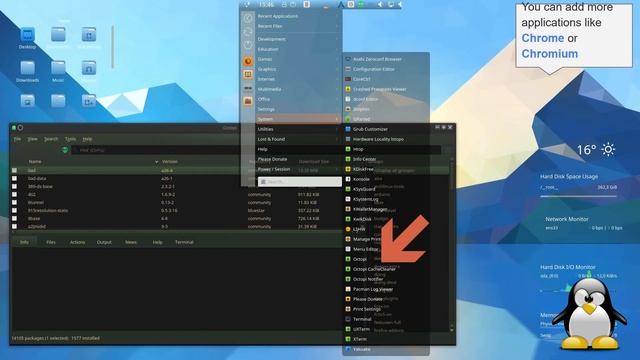The width and height of the screenshot is (640, 360).
Task: Expand the Power / Session submenu
Action: pos(298,169)
